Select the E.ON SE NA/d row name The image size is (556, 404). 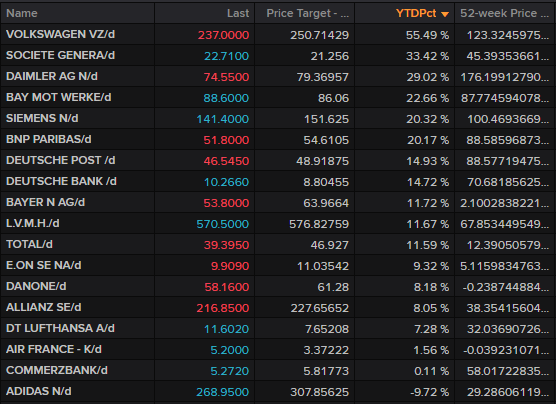(x=44, y=265)
